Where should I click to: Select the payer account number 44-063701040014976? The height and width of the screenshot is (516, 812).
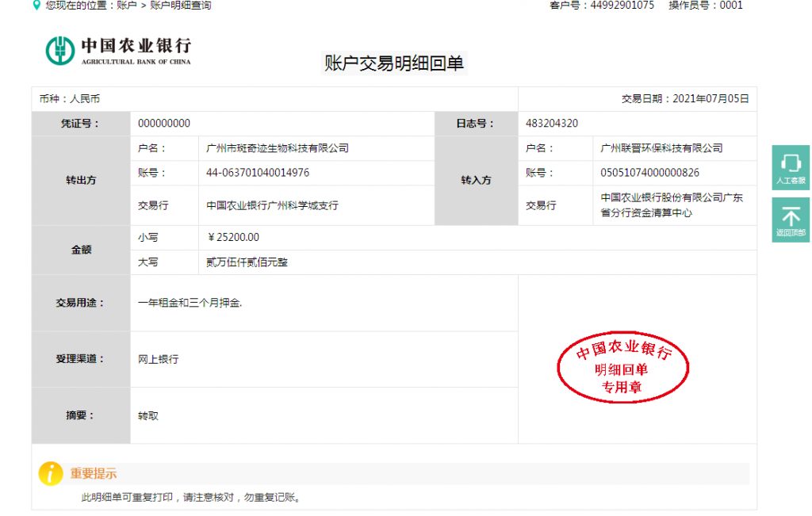[258, 173]
